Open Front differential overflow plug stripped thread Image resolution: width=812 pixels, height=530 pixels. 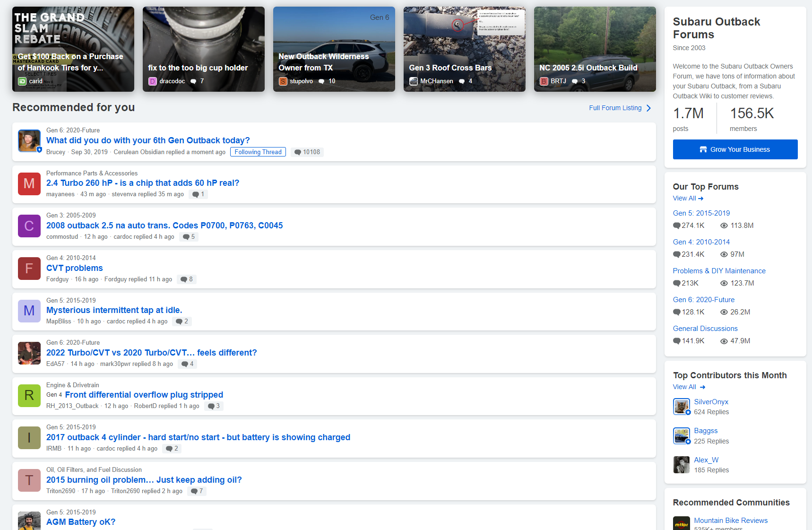point(144,395)
